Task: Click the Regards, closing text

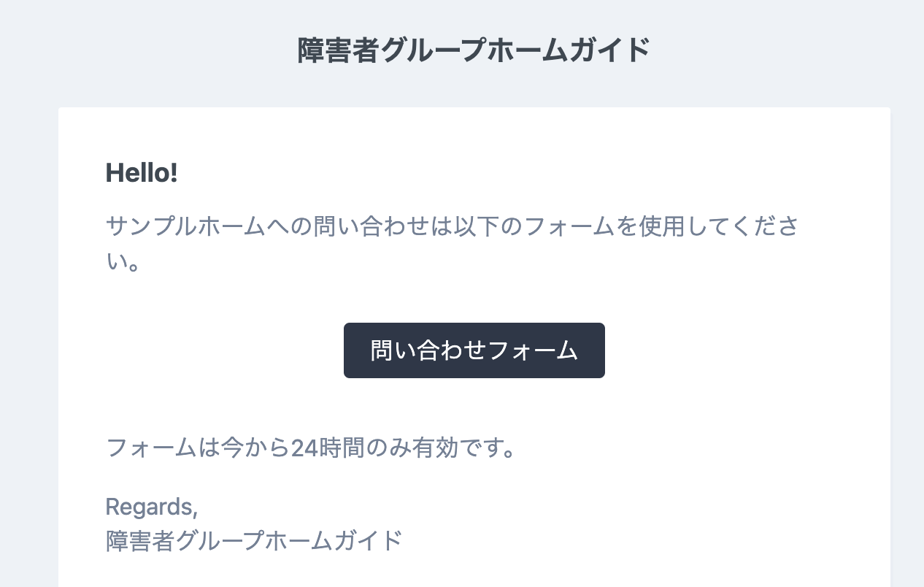Action: click(152, 505)
